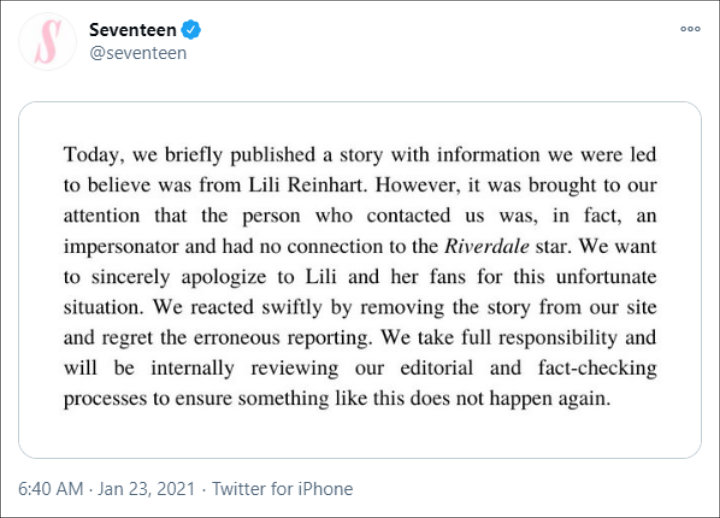Open Seventeen's pink S profile avatar
This screenshot has width=720, height=518.
coord(47,42)
